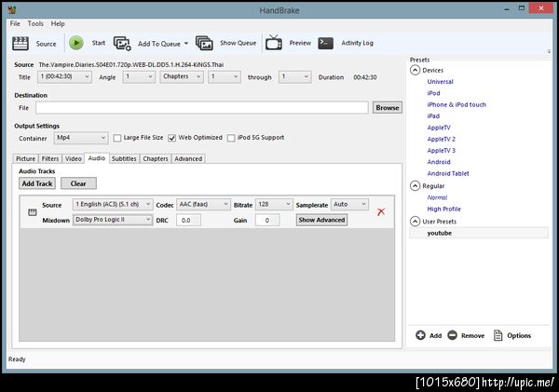The width and height of the screenshot is (559, 392).
Task: Click the Browse button
Action: pos(388,108)
